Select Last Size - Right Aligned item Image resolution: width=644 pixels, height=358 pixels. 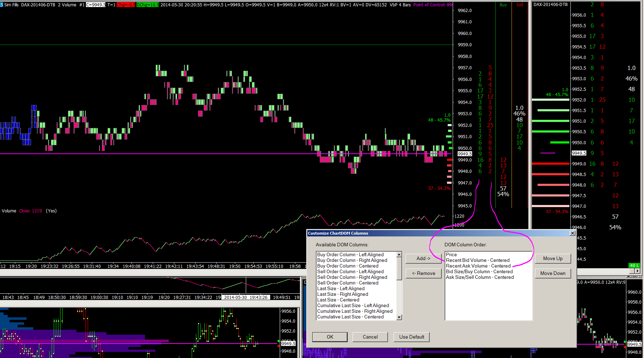[342, 294]
